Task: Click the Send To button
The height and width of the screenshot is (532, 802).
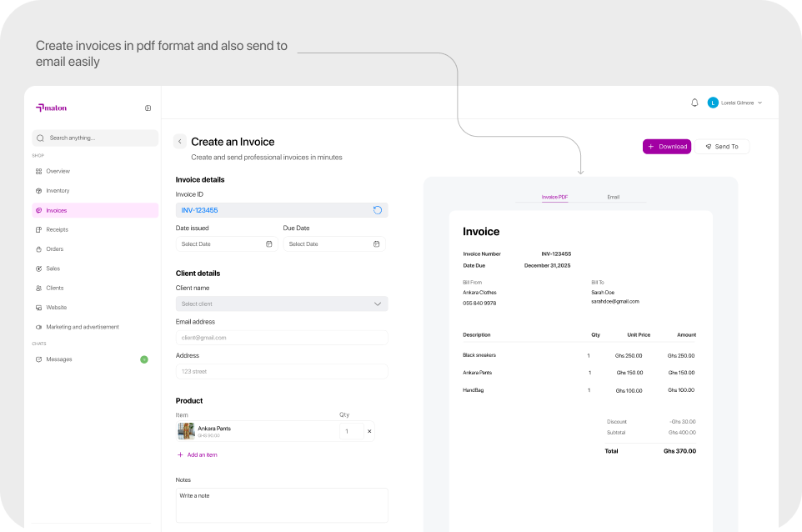Action: coord(722,146)
